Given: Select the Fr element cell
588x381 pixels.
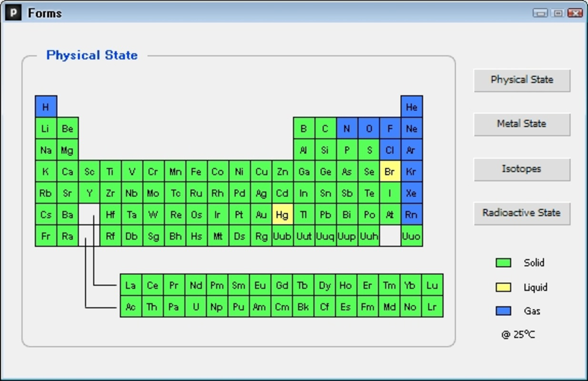Looking at the screenshot, I should pyautogui.click(x=46, y=236).
